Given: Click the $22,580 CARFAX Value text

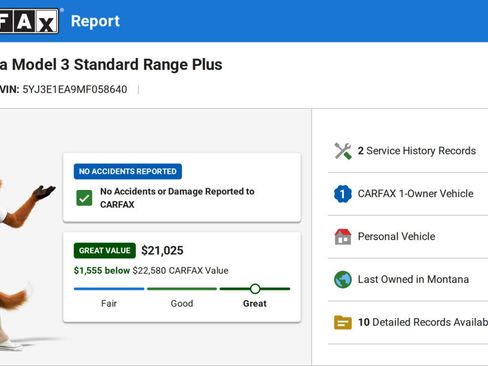Looking at the screenshot, I should [x=180, y=270].
